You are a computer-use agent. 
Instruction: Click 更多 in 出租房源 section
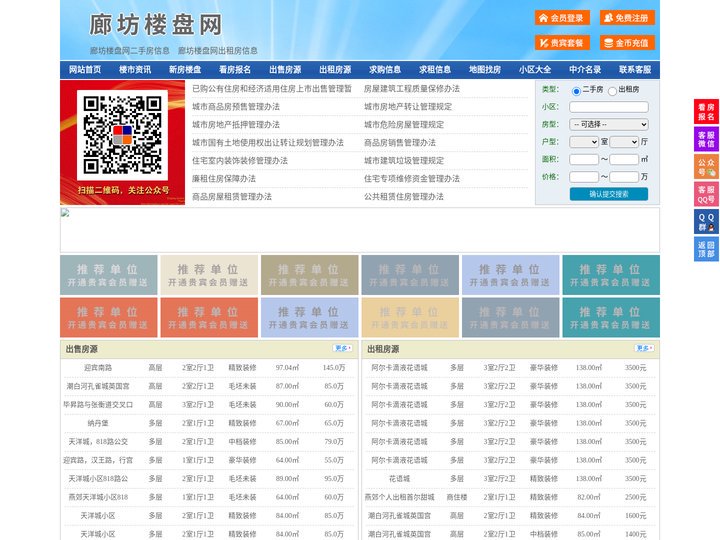coord(644,348)
